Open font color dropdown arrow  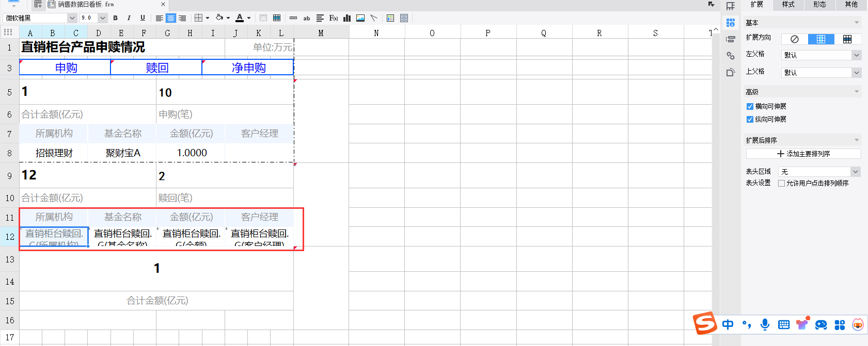point(249,18)
